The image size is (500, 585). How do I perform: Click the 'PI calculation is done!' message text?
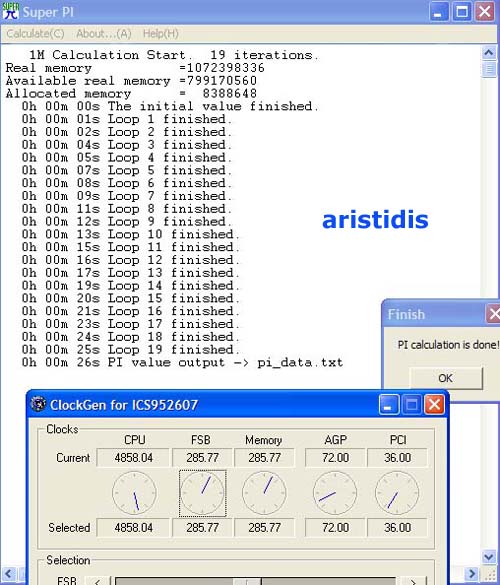(x=448, y=345)
